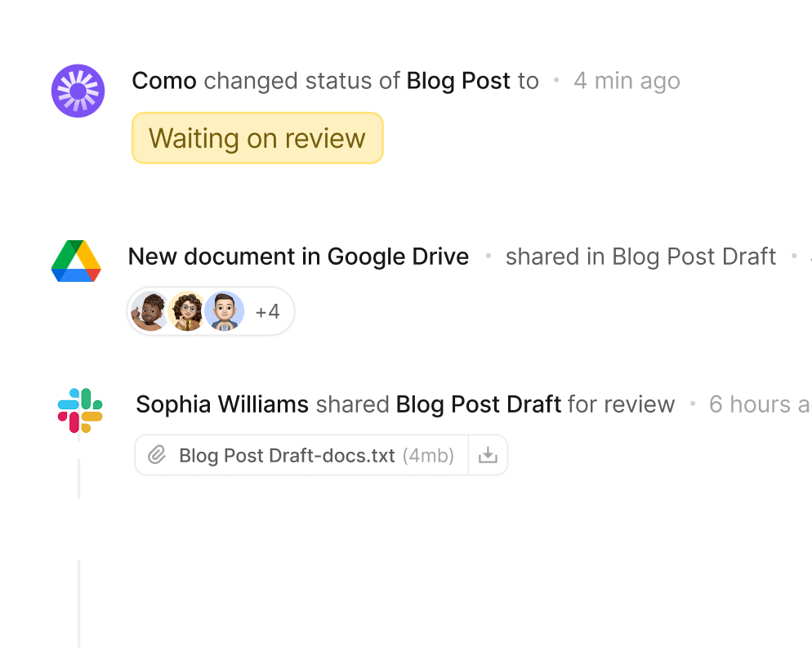Open Blog Post Draft in Slack entry

(479, 404)
